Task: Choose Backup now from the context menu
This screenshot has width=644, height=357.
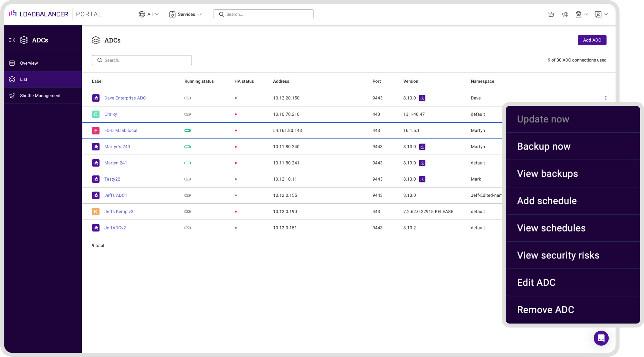Action: pyautogui.click(x=573, y=146)
